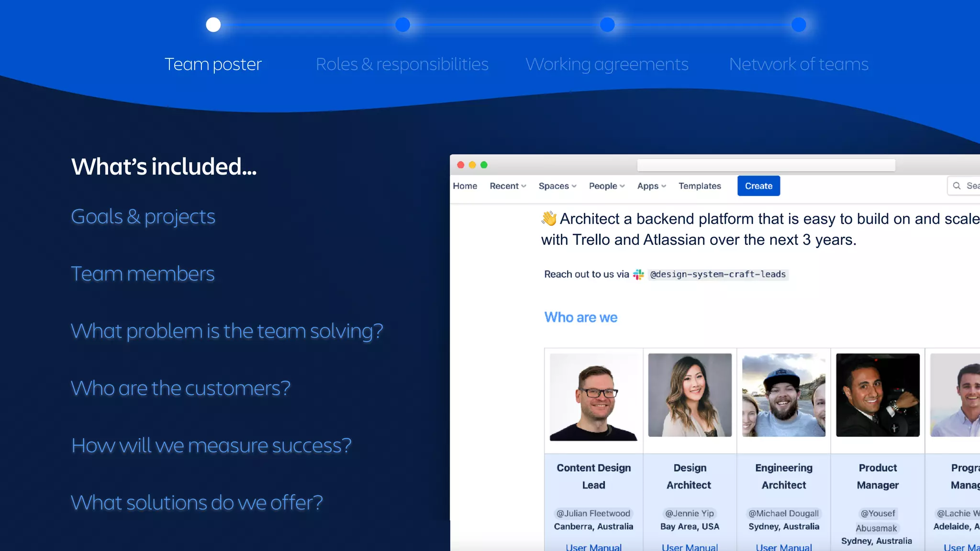Focus the browser address bar
Image resolution: width=980 pixels, height=551 pixels.
point(766,165)
